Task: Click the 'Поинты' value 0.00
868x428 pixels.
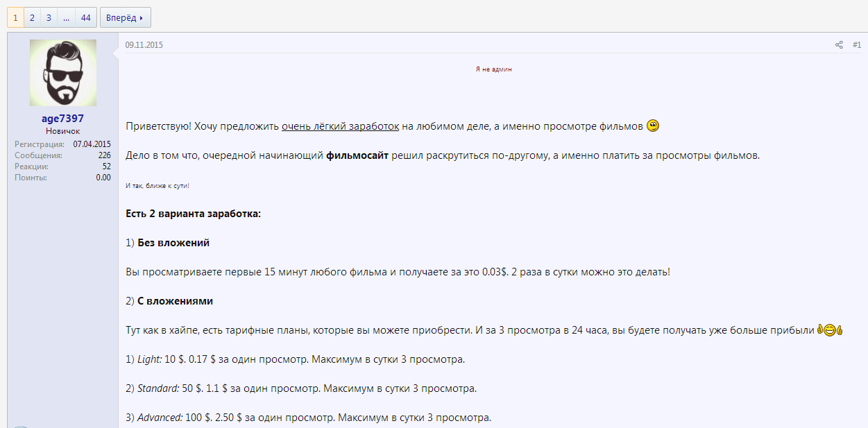Action: click(103, 178)
